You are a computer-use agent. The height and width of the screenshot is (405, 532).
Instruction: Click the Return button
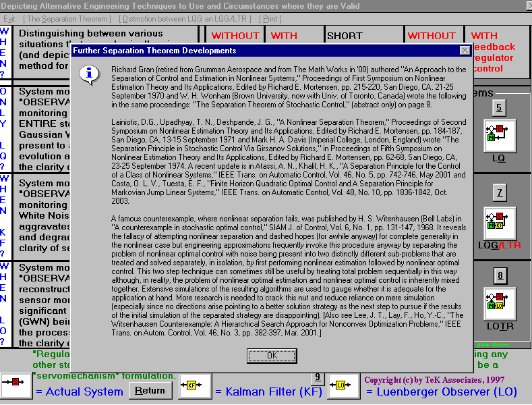pos(150,391)
